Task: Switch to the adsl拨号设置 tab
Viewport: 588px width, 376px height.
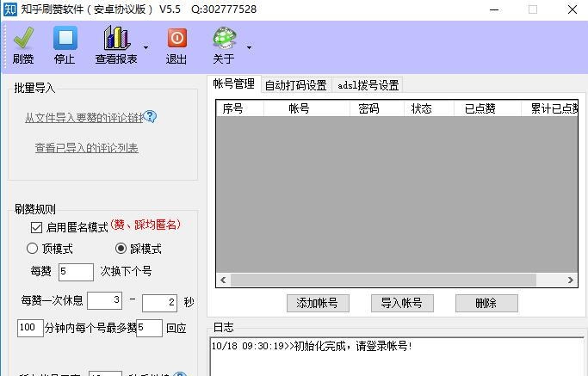Action: 368,85
